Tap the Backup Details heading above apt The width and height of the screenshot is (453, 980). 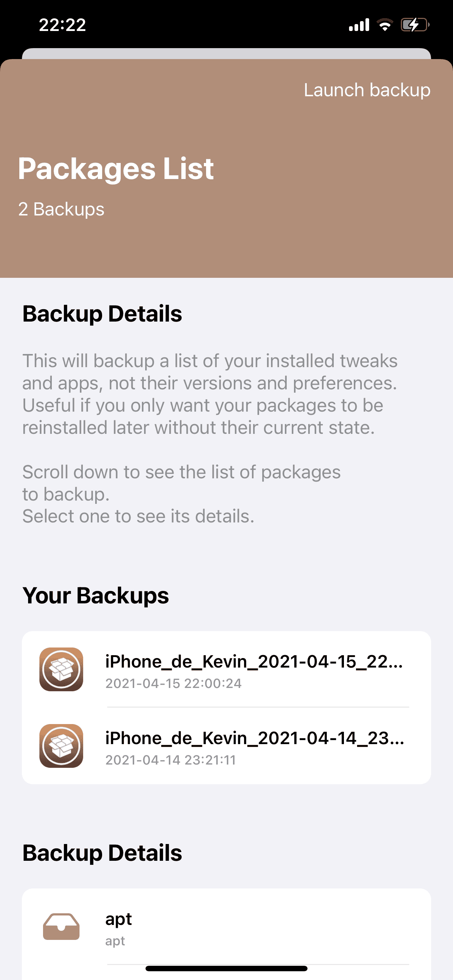(102, 853)
